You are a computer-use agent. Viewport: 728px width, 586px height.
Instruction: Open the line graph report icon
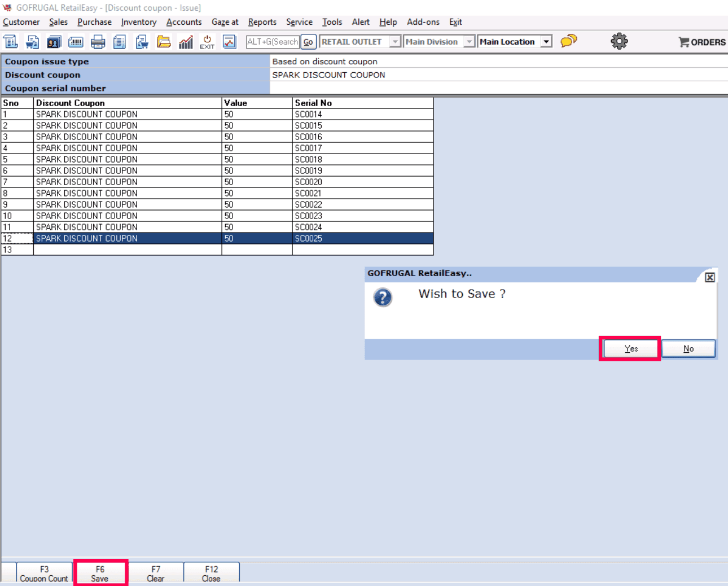pyautogui.click(x=230, y=42)
